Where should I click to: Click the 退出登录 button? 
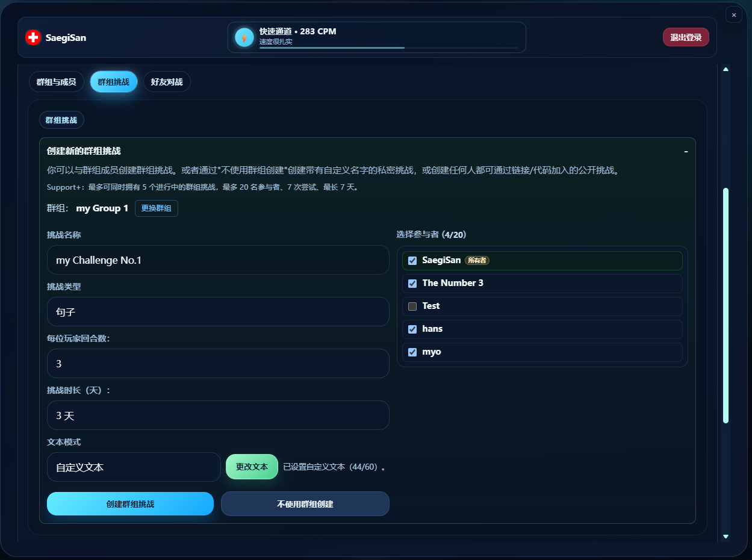686,37
